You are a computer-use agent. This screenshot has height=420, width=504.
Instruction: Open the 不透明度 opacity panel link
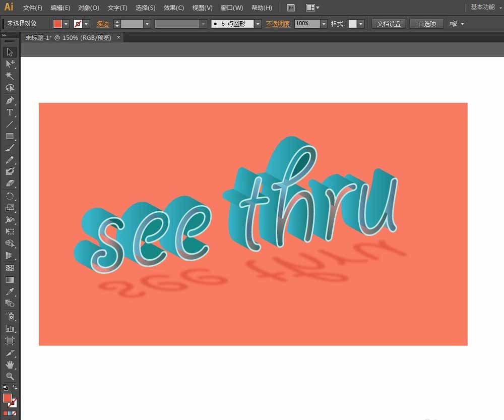click(x=278, y=24)
